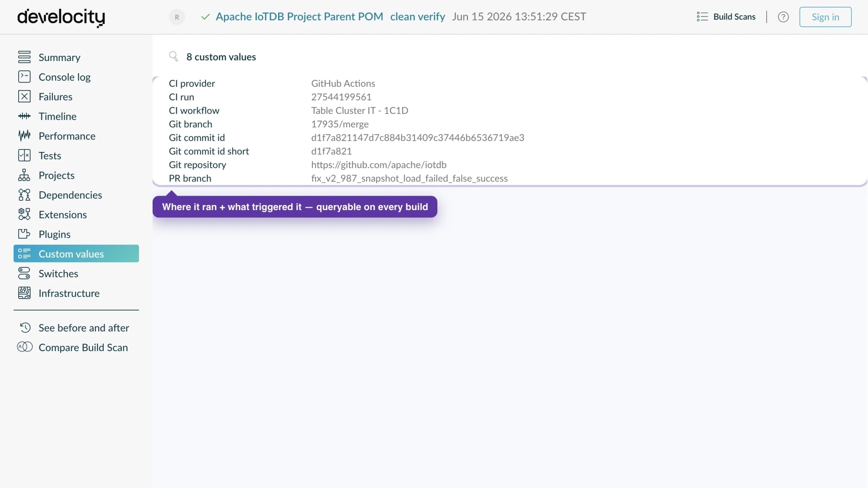Click the search magnifier icon for custom values

click(x=173, y=56)
